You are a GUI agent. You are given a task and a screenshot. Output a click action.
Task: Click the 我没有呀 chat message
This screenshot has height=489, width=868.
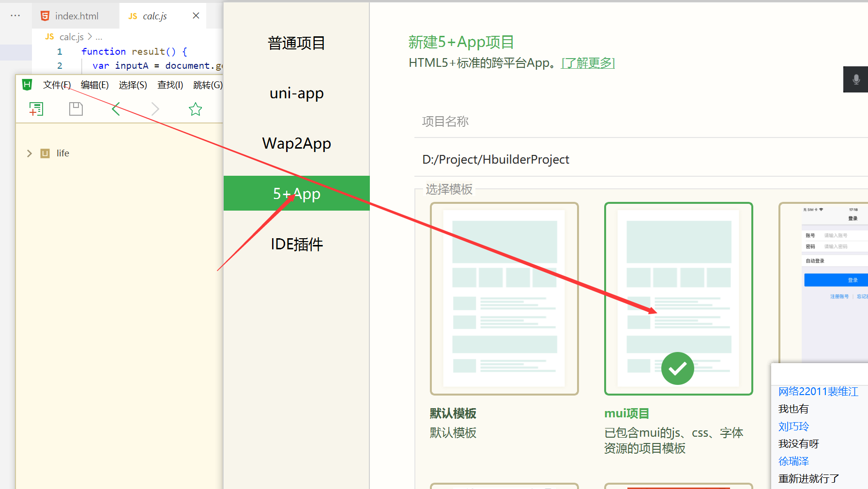799,443
